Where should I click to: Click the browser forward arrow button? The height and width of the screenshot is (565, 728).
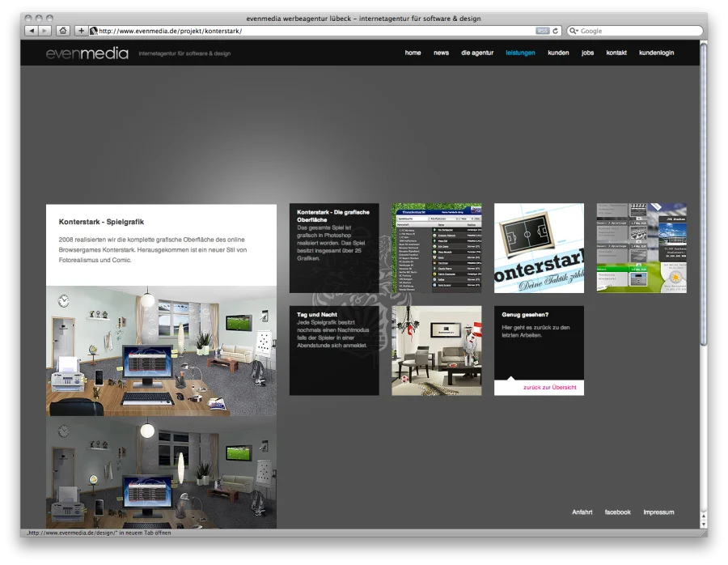click(x=44, y=31)
